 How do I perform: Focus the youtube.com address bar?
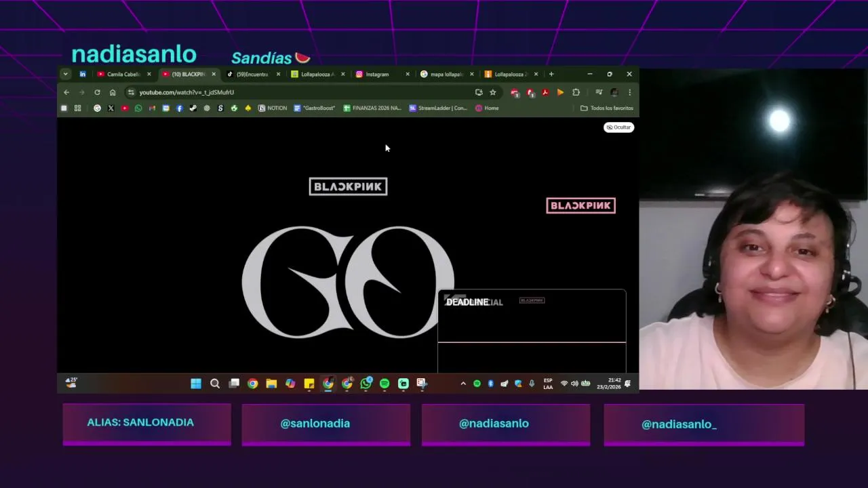(305, 92)
